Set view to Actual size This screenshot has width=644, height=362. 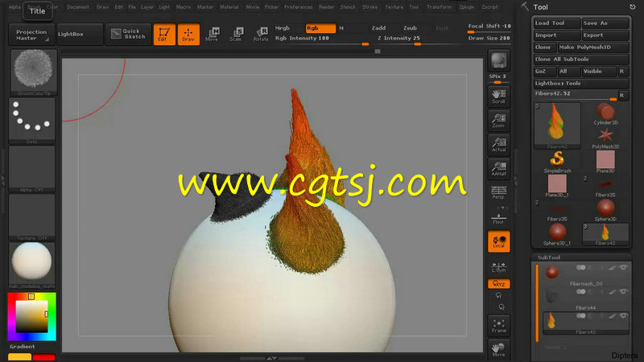498,145
